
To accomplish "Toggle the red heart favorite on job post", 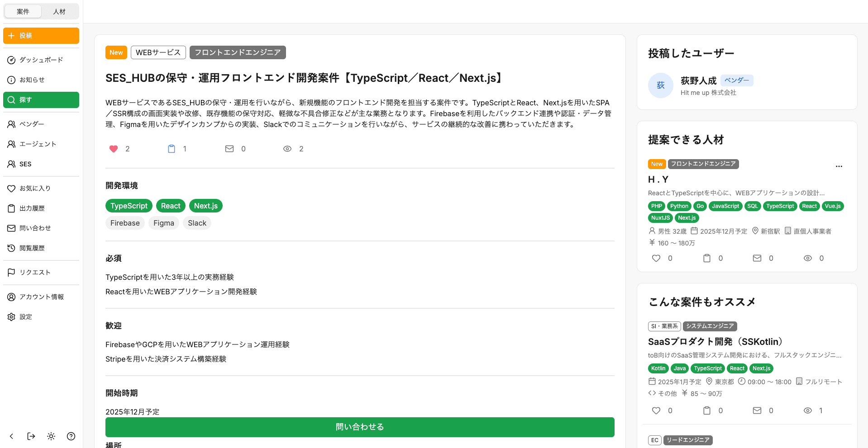I will tap(114, 149).
